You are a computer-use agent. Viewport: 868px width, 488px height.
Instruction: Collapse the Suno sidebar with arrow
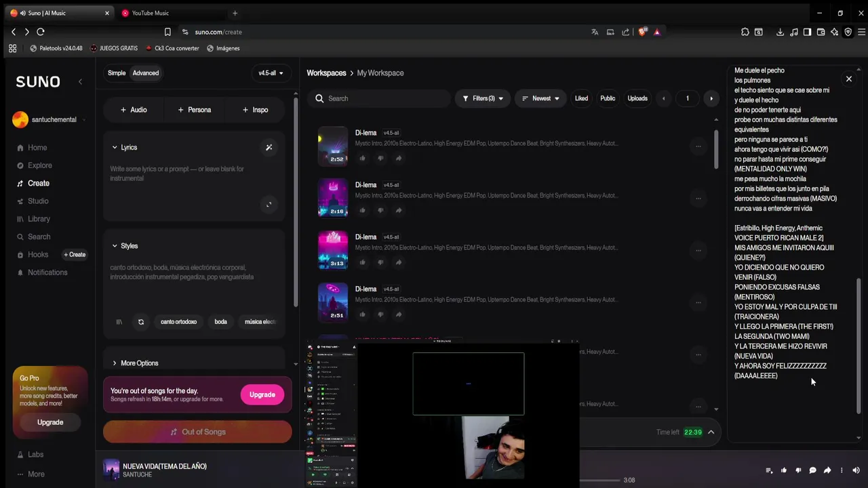[x=80, y=81]
